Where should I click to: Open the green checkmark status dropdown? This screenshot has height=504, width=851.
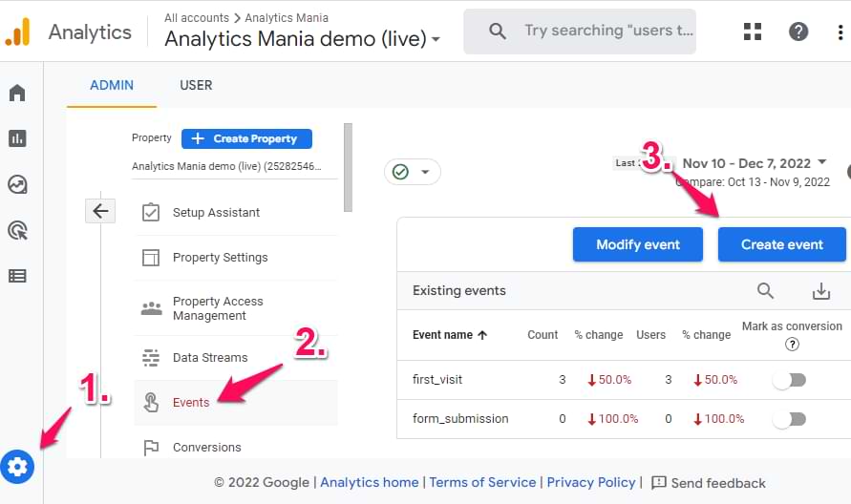pos(413,172)
